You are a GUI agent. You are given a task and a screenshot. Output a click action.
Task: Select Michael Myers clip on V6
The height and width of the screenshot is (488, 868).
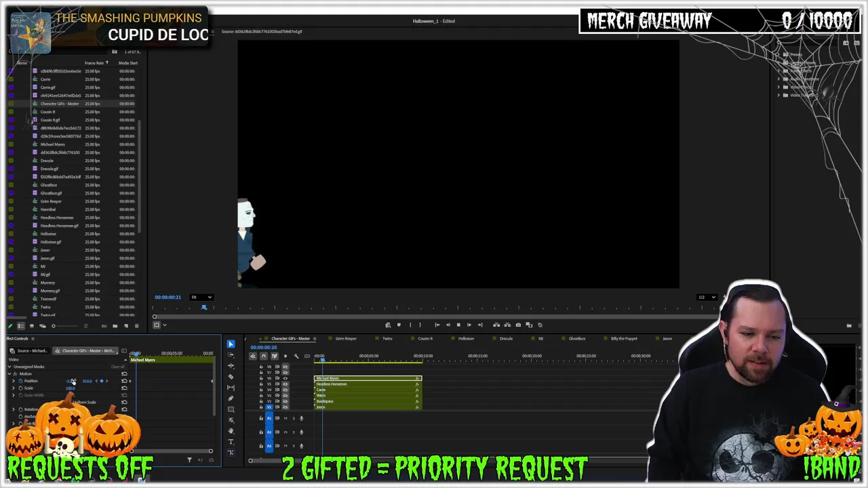coord(368,378)
